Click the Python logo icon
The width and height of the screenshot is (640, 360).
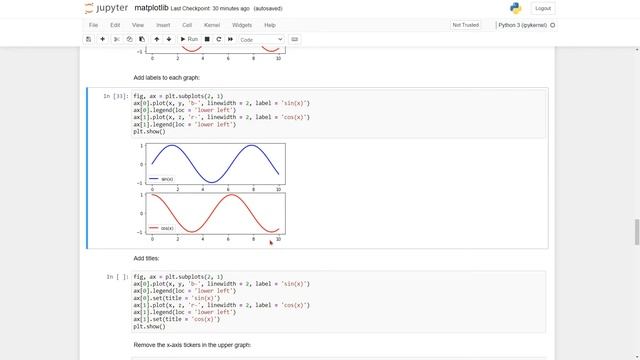coord(516,8)
